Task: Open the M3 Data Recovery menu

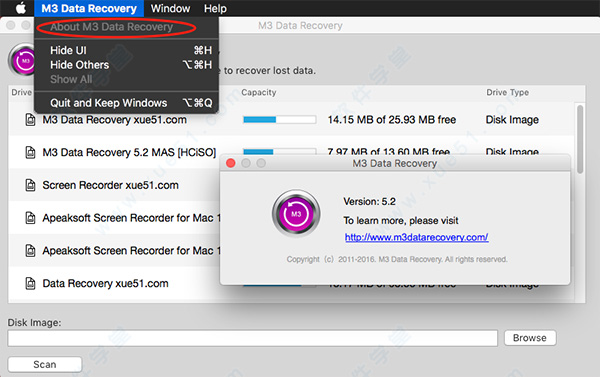Action: [x=89, y=8]
